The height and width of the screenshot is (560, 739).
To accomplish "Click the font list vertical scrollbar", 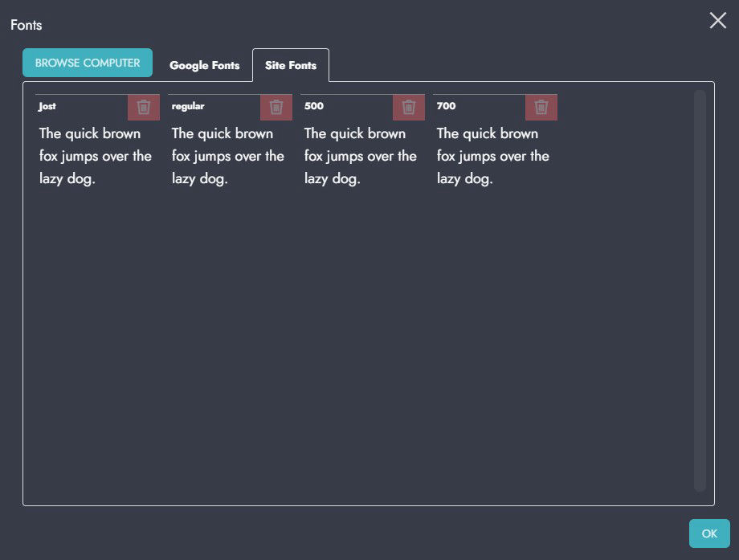I will pyautogui.click(x=700, y=289).
